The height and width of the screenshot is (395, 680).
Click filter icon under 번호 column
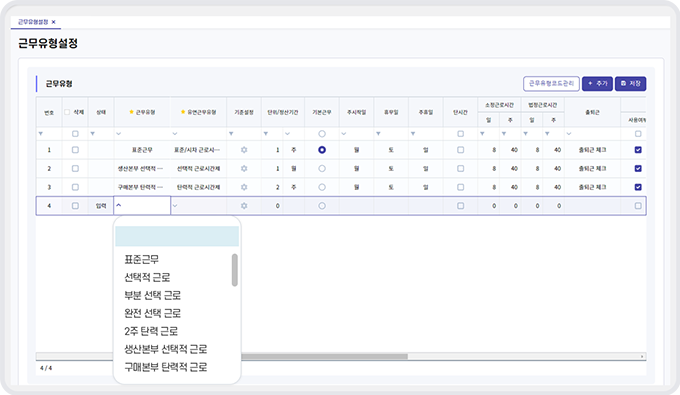pos(41,134)
